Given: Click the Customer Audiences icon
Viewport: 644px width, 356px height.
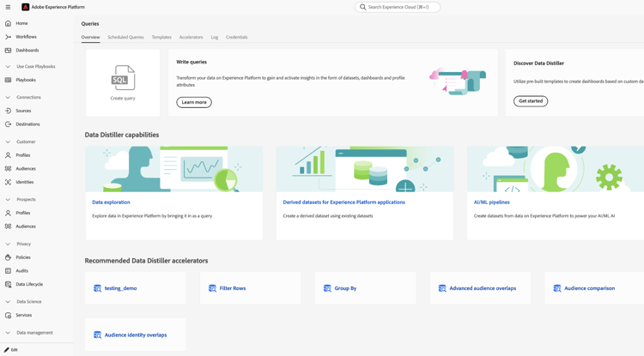Looking at the screenshot, I should 8,169.
